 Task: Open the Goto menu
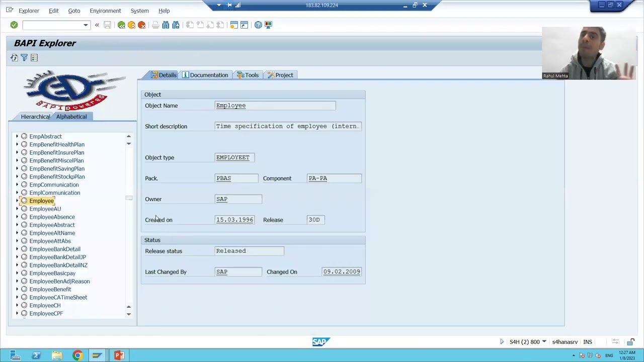pyautogui.click(x=74, y=11)
